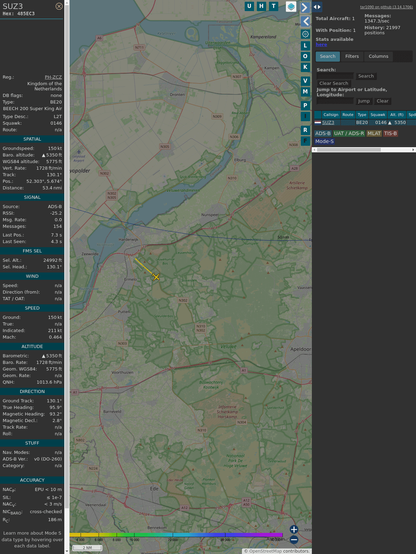416x554 pixels.
Task: Select the yellow aircraft marker on the map
Action: click(x=156, y=277)
